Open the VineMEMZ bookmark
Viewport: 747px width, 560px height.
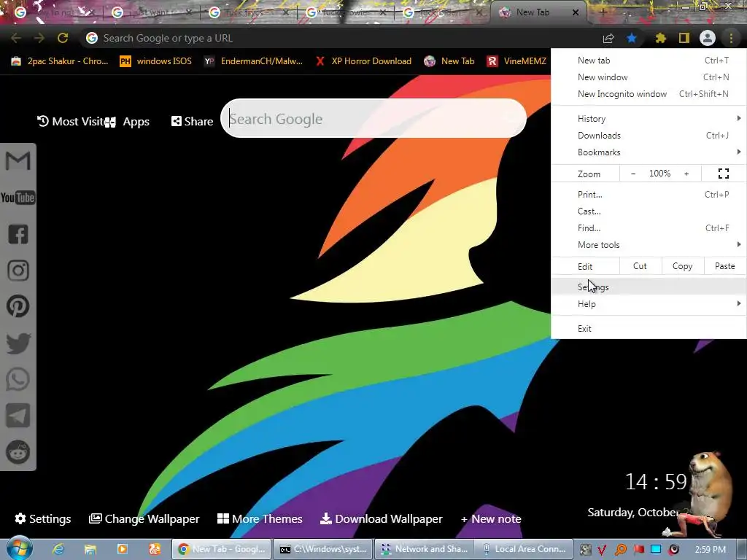pyautogui.click(x=516, y=61)
